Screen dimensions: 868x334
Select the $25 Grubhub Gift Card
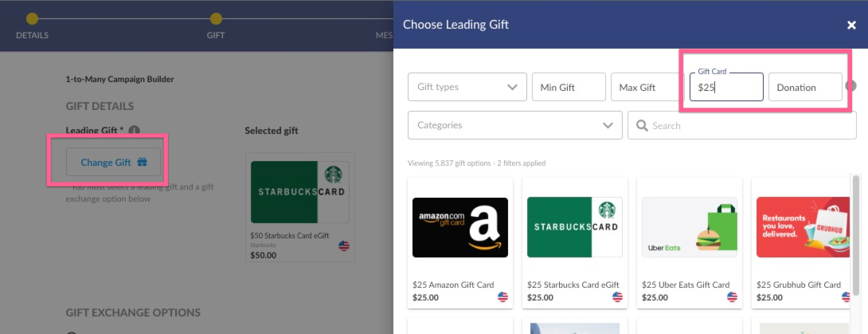click(x=802, y=242)
